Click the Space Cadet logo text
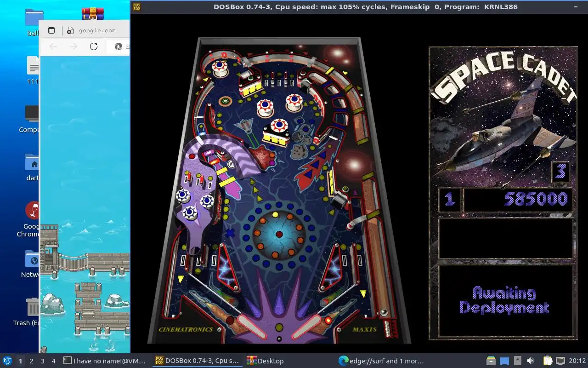 tap(503, 77)
